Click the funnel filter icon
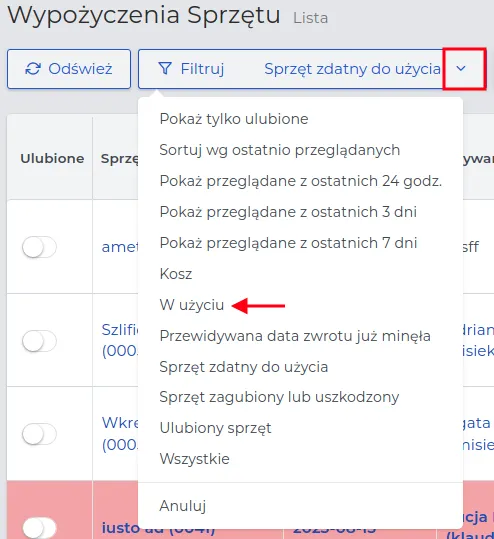Screen dimensions: 494x539 (165, 68)
